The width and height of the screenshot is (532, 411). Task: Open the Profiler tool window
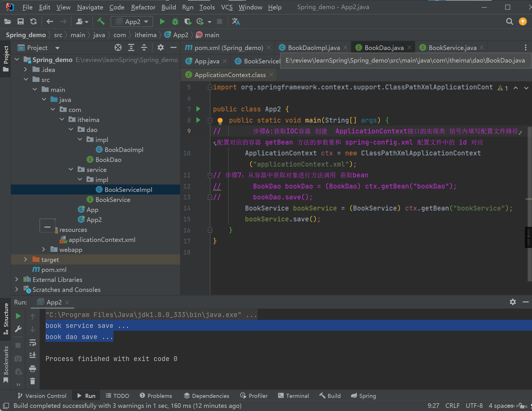click(x=254, y=396)
